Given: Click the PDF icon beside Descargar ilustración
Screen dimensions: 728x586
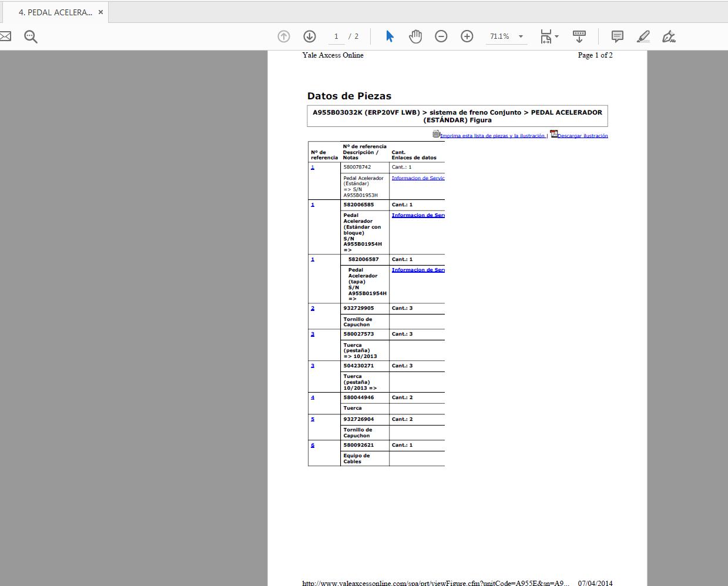Looking at the screenshot, I should (553, 133).
